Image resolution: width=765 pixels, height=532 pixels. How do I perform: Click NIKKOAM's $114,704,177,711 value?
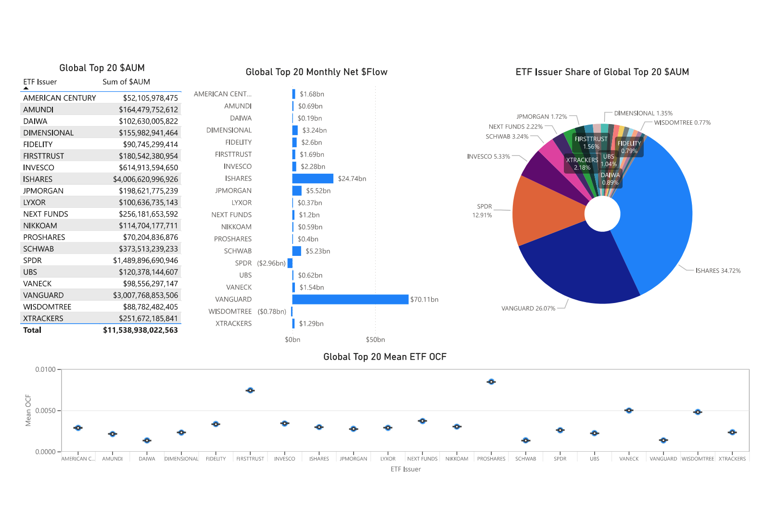(148, 226)
